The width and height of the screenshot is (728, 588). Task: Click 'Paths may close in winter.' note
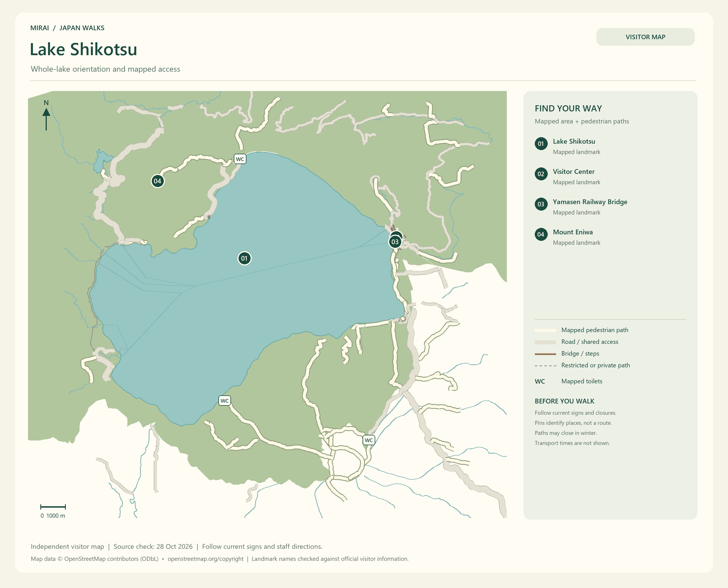tap(566, 433)
